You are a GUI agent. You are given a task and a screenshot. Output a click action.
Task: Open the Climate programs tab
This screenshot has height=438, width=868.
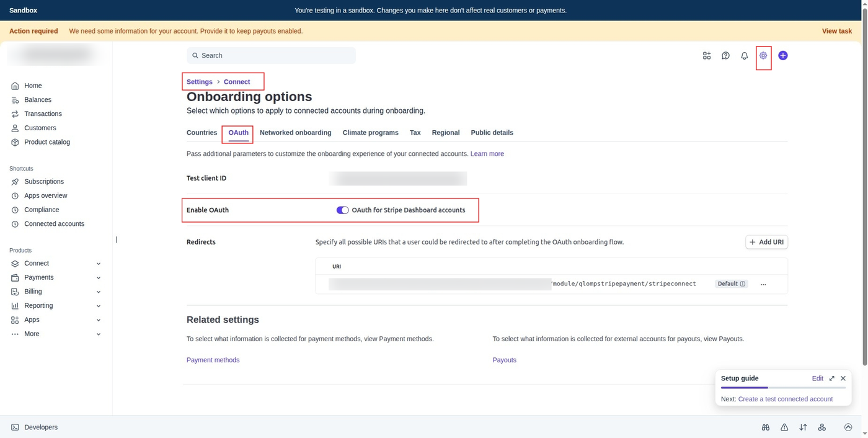370,133
